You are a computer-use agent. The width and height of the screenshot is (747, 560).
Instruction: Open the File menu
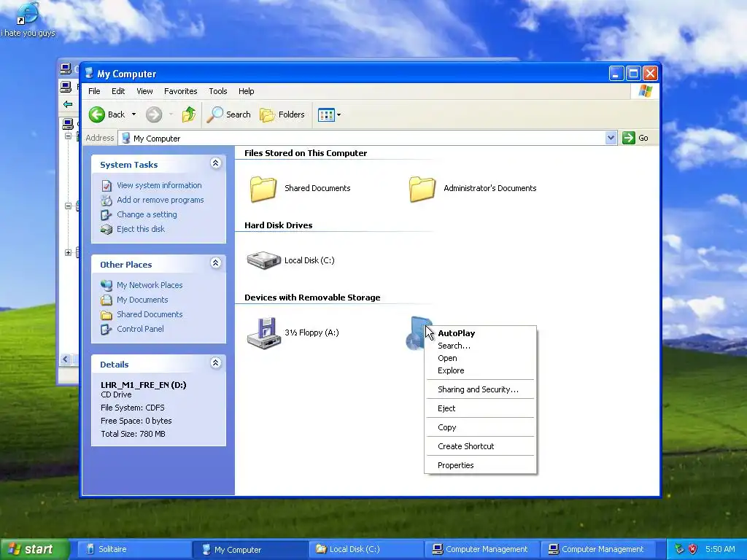coord(94,91)
